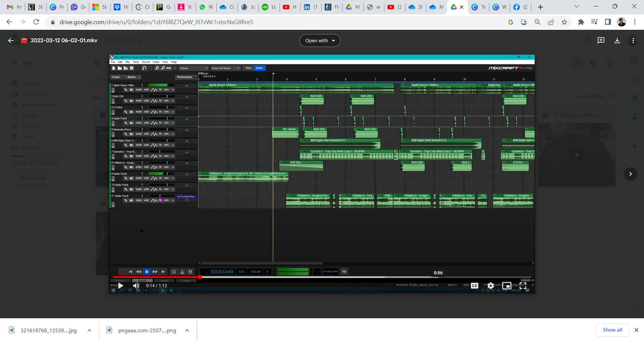Switch to the Pinterest-style 'Gc' P tab
The height and width of the screenshot is (342, 644).
[x=164, y=7]
